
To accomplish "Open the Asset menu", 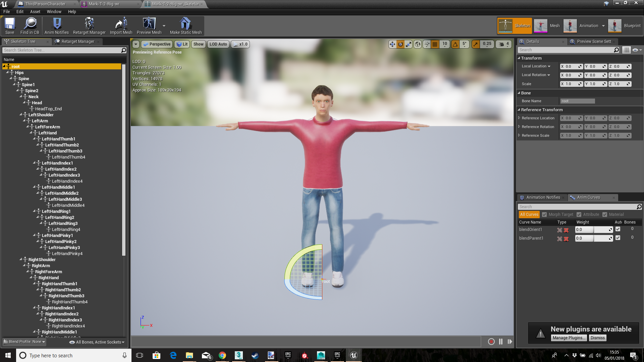I will [x=35, y=11].
